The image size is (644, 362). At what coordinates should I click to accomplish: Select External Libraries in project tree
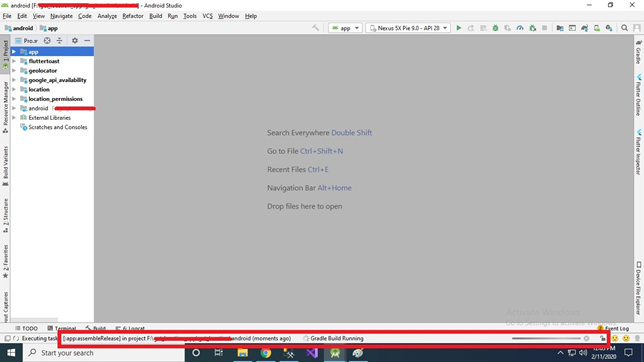click(50, 118)
